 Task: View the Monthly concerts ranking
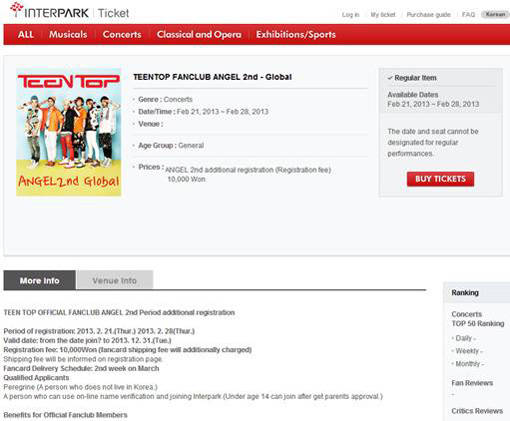pyautogui.click(x=468, y=364)
